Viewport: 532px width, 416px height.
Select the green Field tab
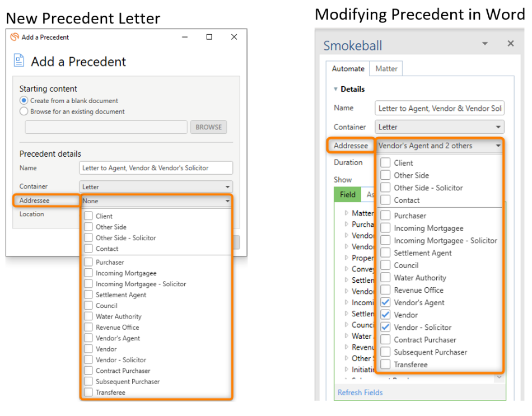[347, 194]
